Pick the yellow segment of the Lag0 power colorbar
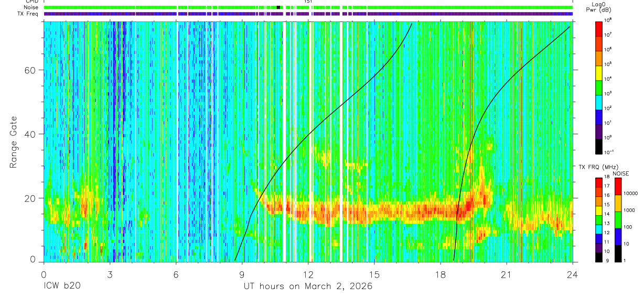The height and width of the screenshot is (297, 644). pos(599,72)
